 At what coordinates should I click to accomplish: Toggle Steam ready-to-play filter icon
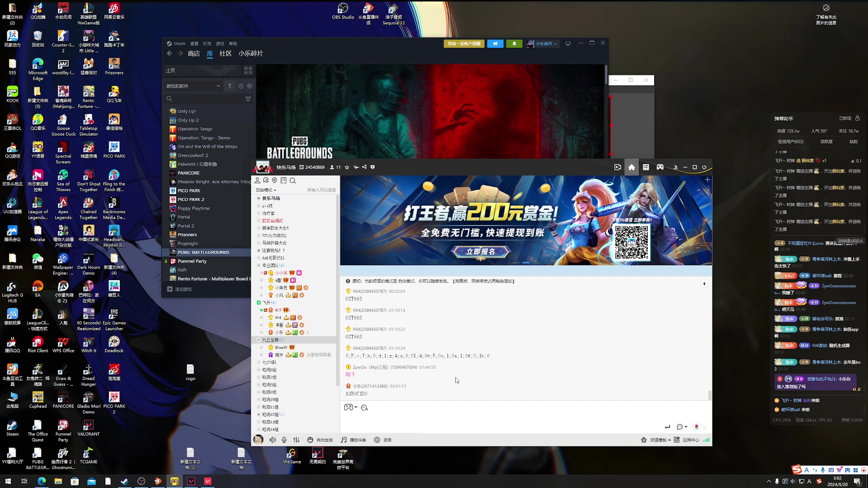pyautogui.click(x=250, y=86)
